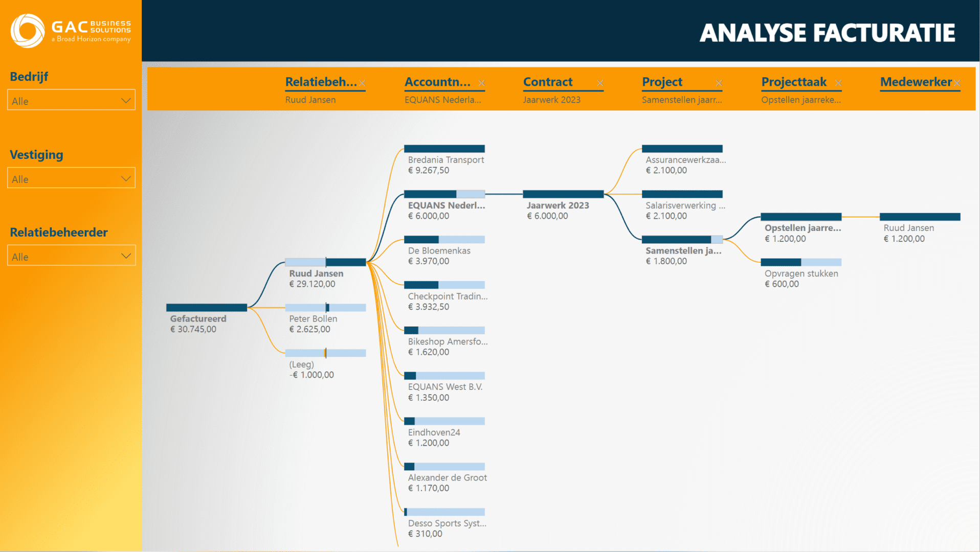Expand the Peter Bollen node bar
This screenshot has height=552, width=980.
tap(325, 307)
